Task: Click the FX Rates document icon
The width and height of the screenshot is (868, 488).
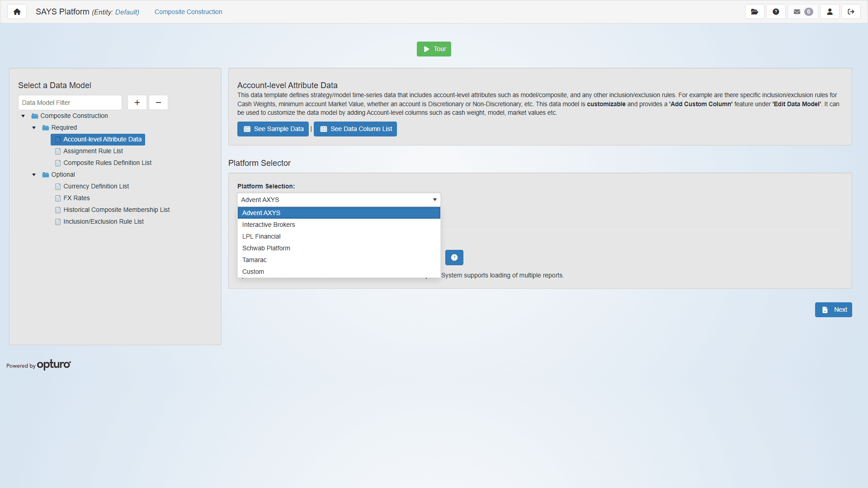Action: click(x=58, y=198)
